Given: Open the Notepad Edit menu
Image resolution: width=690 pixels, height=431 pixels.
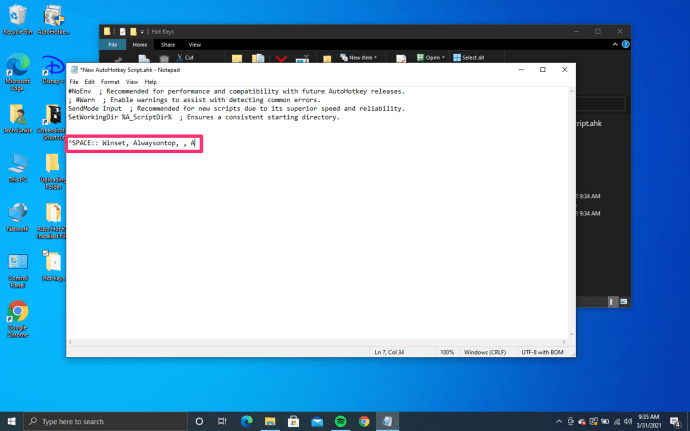Looking at the screenshot, I should click(x=89, y=82).
